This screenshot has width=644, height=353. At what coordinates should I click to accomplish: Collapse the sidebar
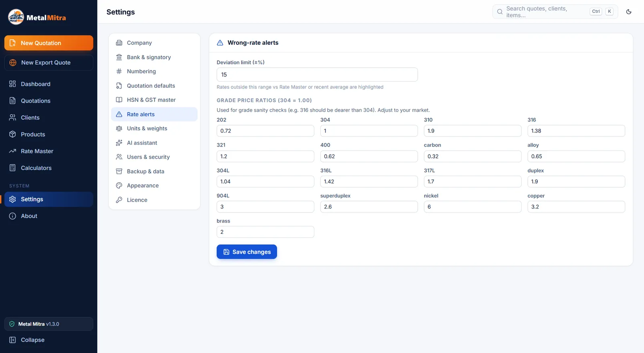point(49,340)
